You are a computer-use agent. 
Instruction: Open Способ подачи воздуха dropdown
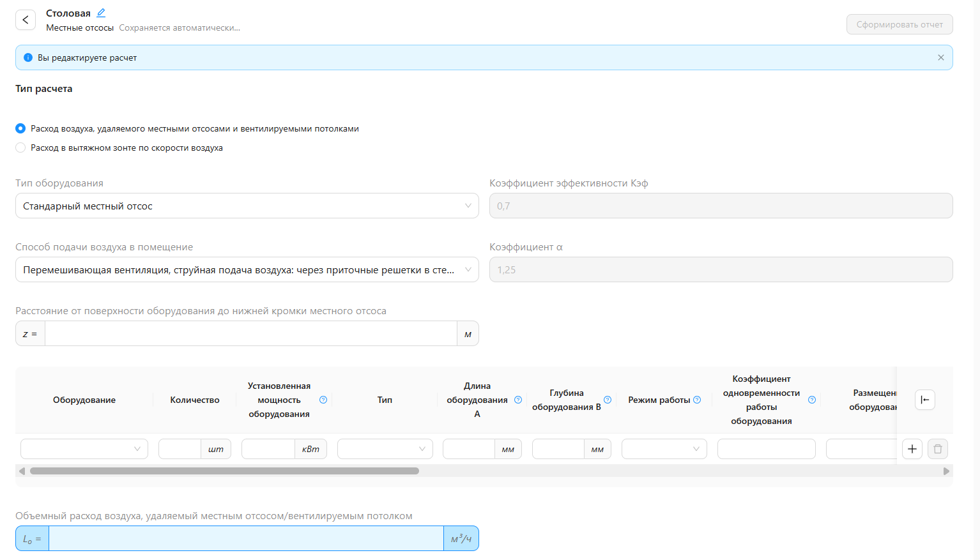[x=247, y=269]
